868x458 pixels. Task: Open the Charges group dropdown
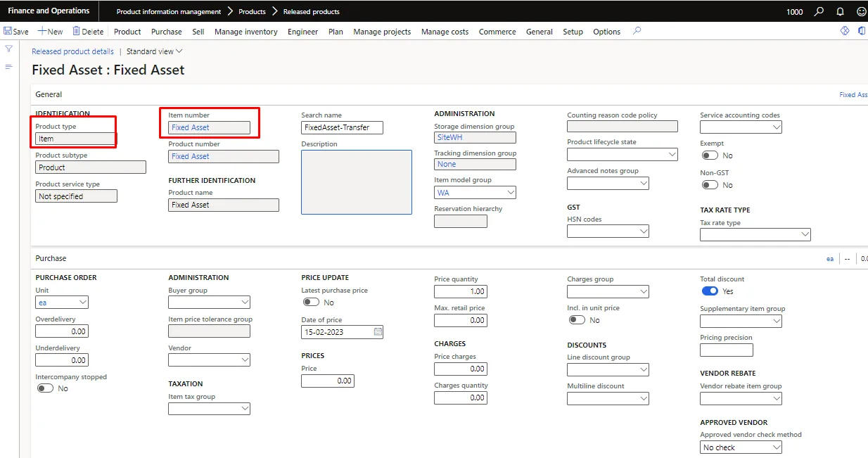click(644, 291)
